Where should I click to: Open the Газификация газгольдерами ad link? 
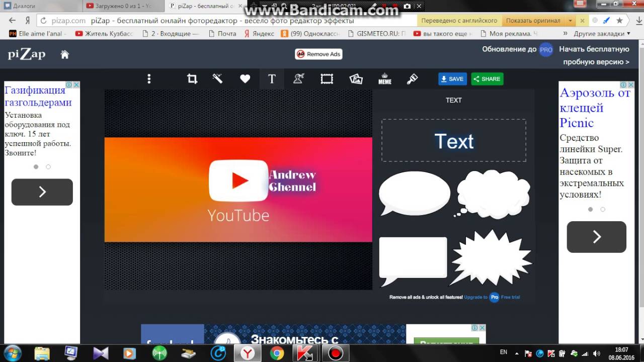pos(38,96)
